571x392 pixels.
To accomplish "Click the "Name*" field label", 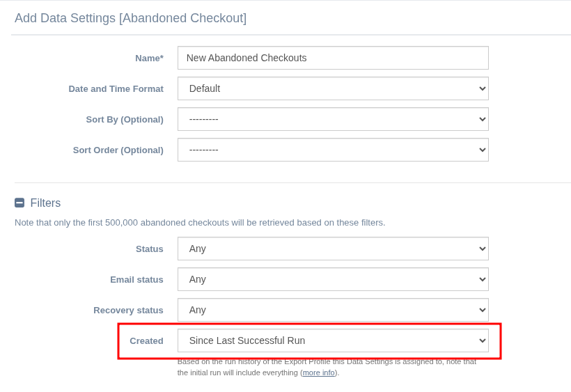I will click(x=149, y=58).
